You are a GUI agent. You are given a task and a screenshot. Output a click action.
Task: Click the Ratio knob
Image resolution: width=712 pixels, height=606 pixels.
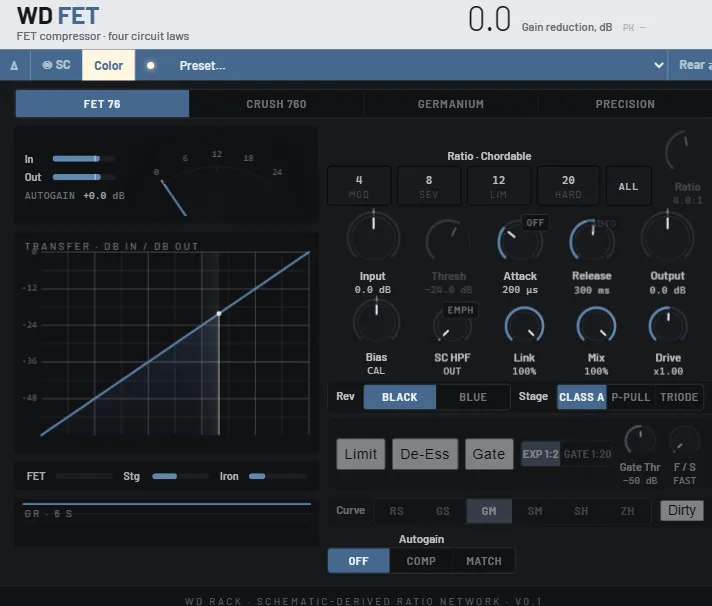click(x=684, y=153)
